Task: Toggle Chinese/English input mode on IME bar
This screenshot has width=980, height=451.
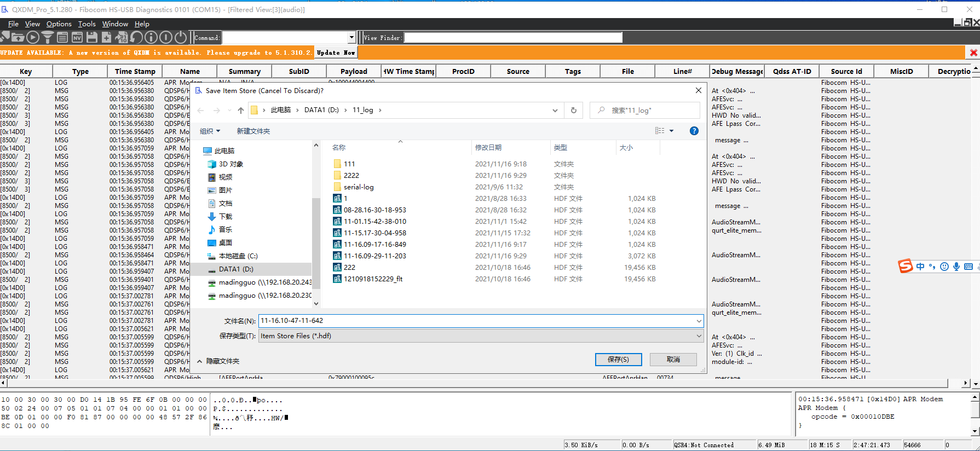Action: 920,267
